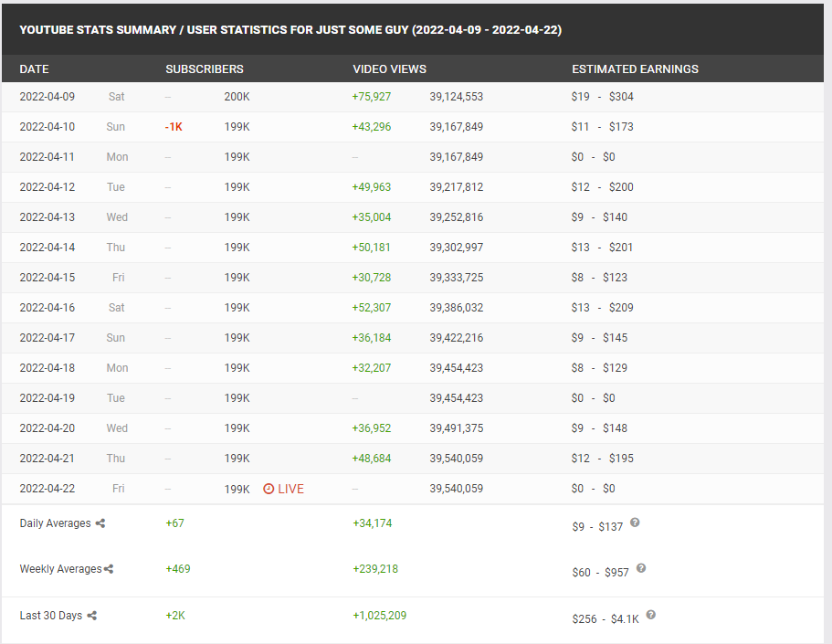Viewport: 832px width, 644px height.
Task: Click daily subscriber average +67
Action: (x=174, y=523)
